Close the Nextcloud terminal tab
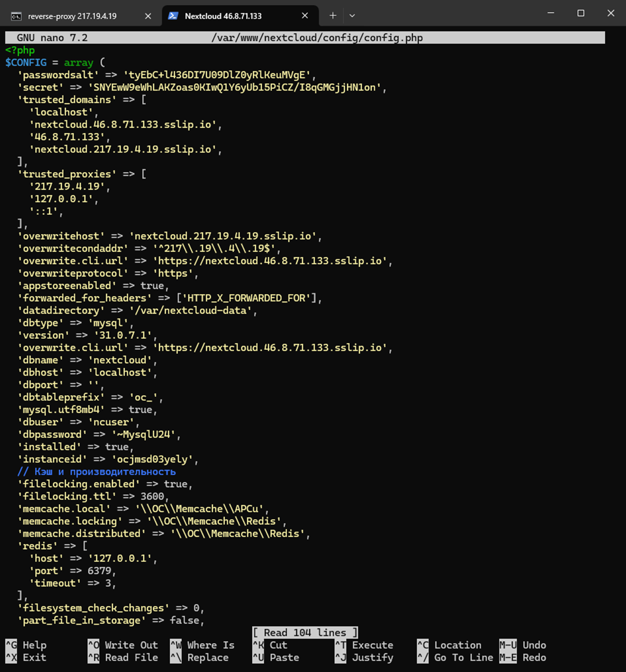Viewport: 626px width, 672px height. [305, 16]
